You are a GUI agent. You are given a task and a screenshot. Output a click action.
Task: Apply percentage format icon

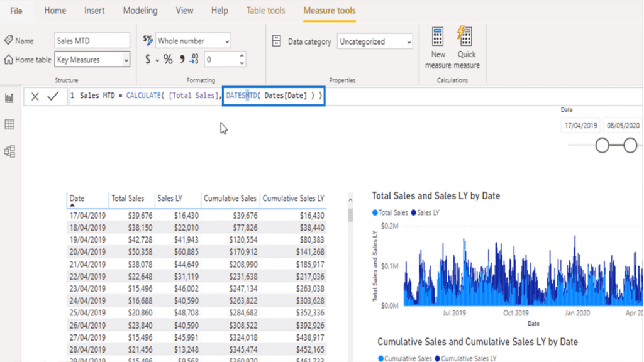pyautogui.click(x=168, y=60)
